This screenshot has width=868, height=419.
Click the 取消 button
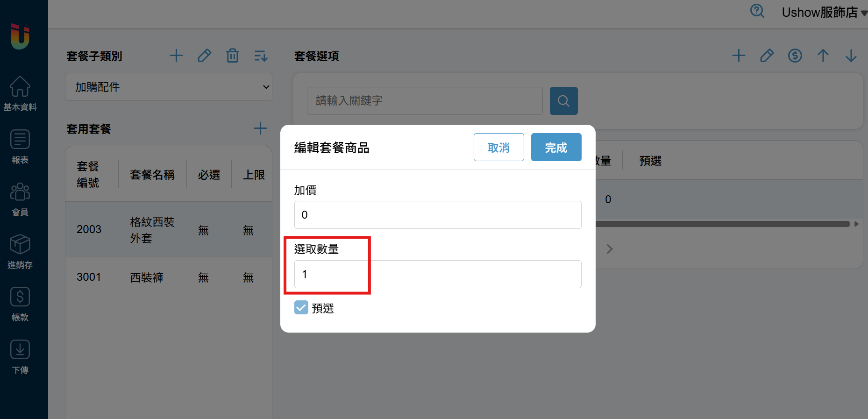point(499,147)
